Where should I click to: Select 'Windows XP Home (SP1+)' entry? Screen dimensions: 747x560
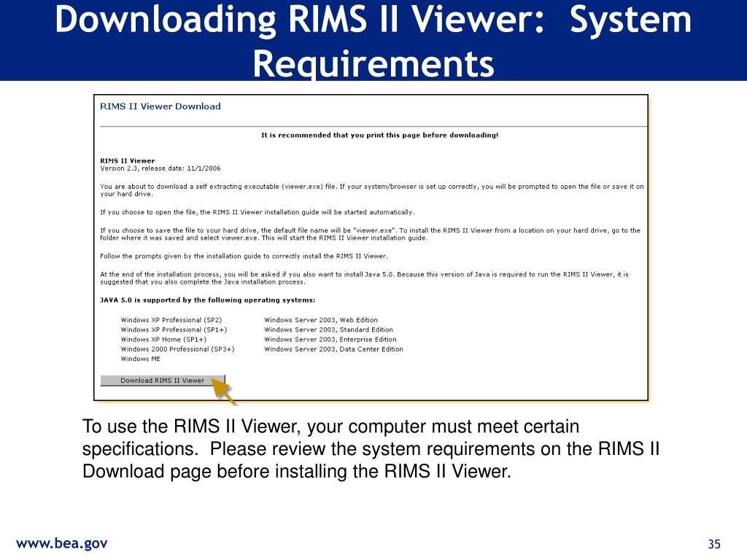tap(163, 340)
